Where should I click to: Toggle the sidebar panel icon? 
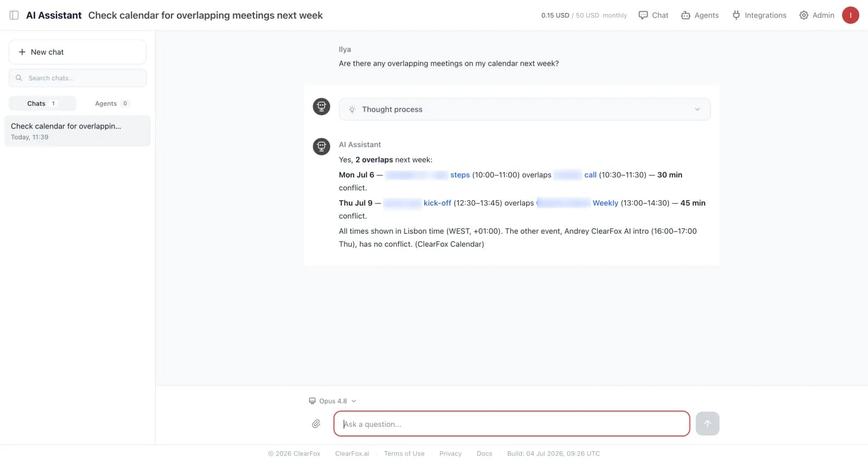pos(14,15)
